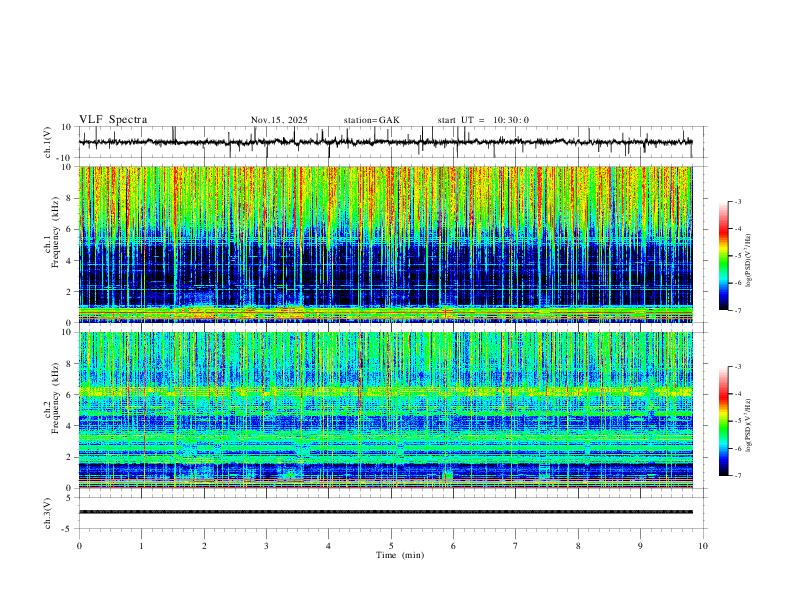Screen dimensions: 792x612
Task: Click the 'VLF Spectra' title text
Action: [x=113, y=120]
